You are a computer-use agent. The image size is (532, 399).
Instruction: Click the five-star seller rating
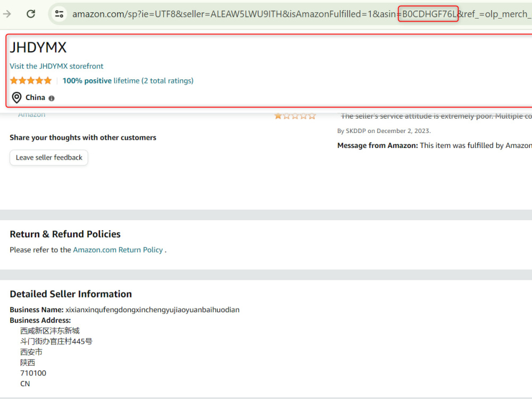31,81
